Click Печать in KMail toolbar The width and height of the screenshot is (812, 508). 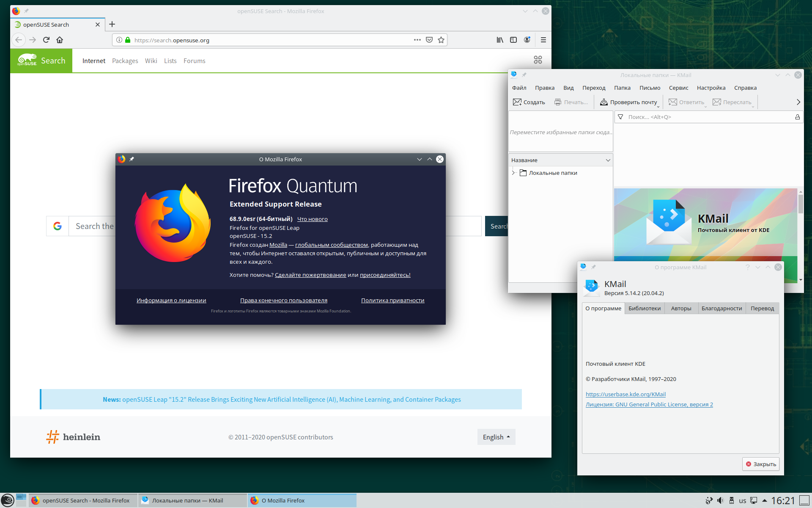571,102
